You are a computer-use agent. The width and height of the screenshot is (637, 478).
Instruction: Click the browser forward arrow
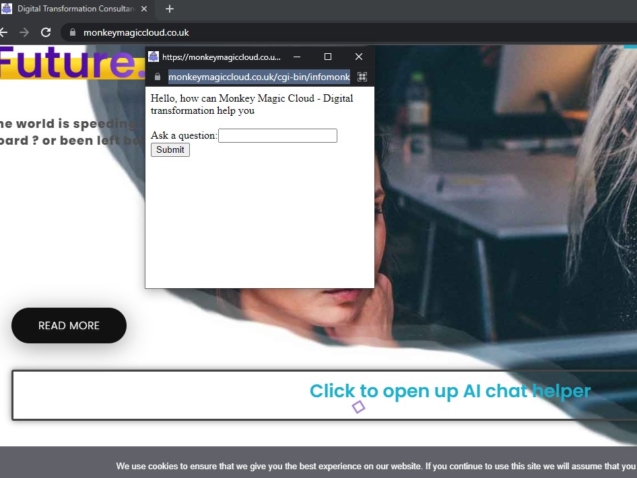[24, 32]
